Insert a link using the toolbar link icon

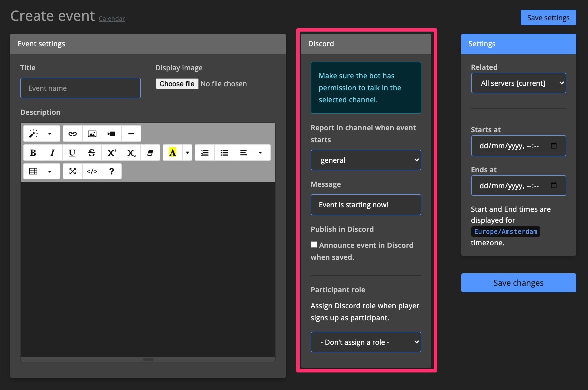[x=73, y=134]
